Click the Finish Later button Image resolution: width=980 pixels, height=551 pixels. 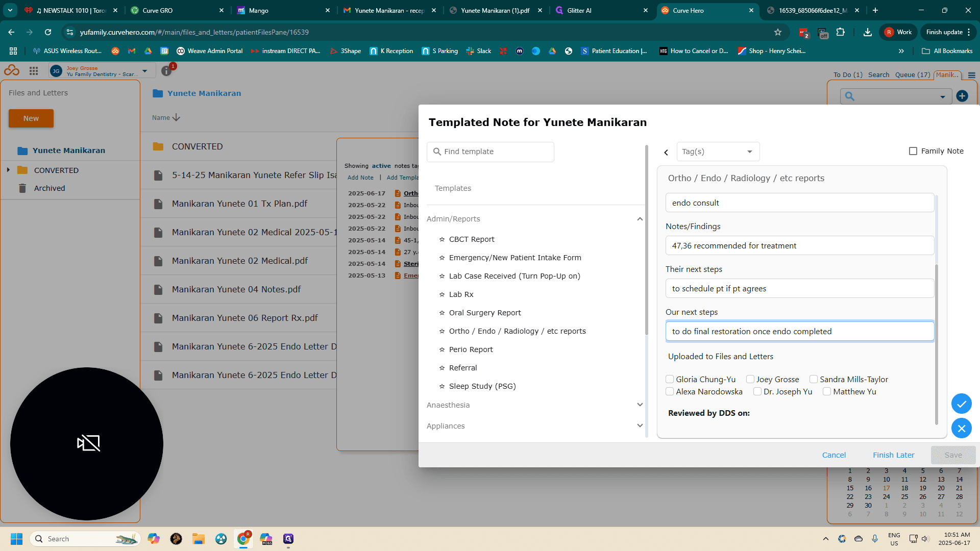coord(893,455)
